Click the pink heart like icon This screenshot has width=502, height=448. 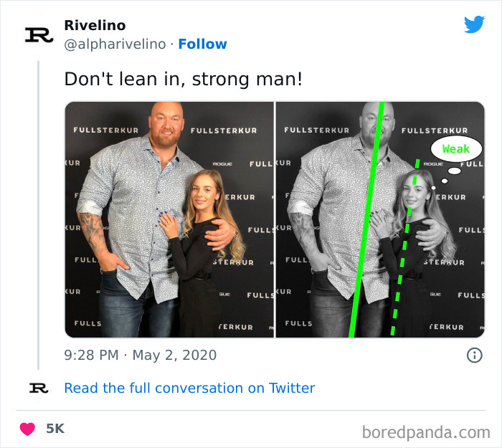(x=27, y=429)
